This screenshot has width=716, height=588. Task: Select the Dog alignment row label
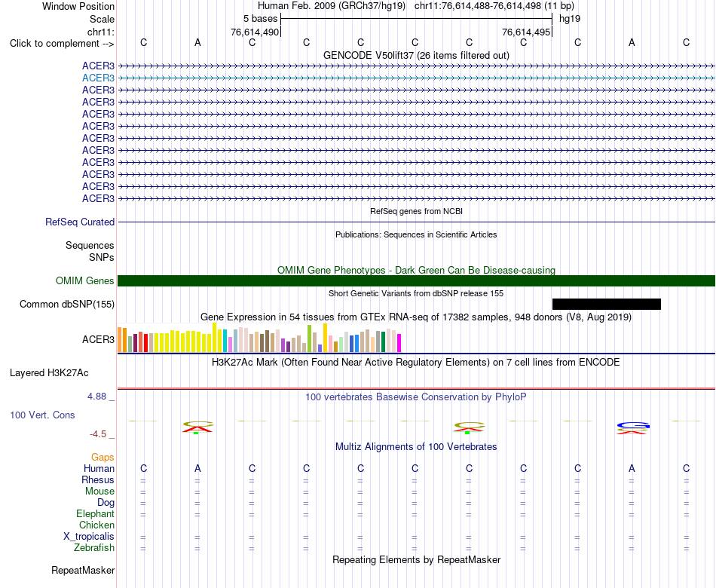106,503
